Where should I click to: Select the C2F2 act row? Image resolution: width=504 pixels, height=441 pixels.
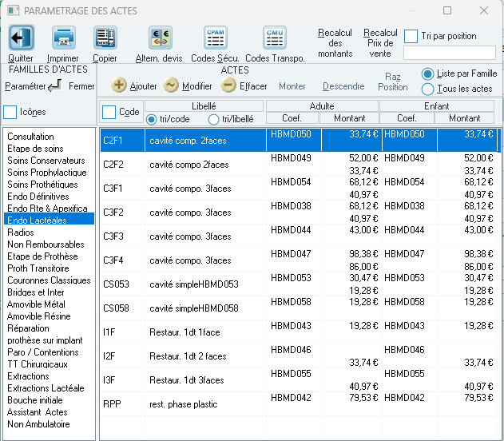click(x=299, y=165)
